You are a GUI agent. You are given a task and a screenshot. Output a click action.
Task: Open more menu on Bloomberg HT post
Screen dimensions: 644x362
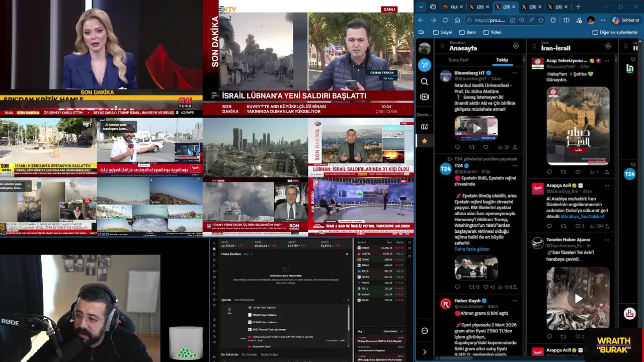(514, 73)
